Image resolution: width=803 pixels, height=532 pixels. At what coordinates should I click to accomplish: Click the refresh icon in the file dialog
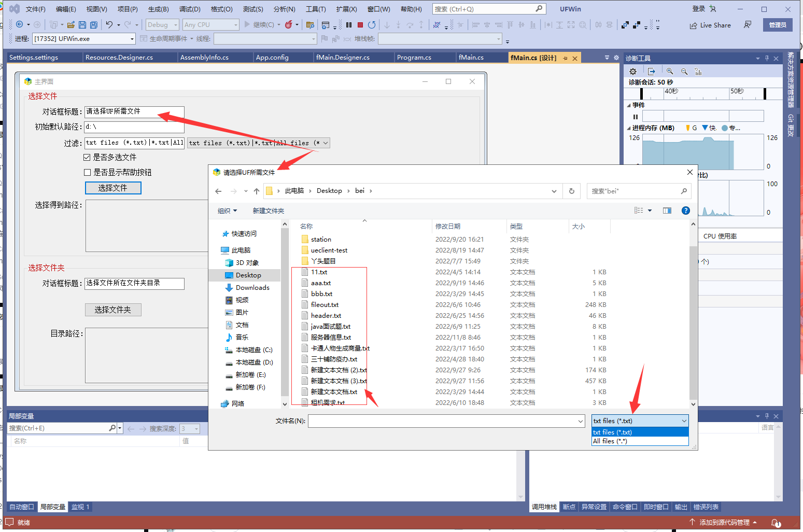[x=572, y=191]
